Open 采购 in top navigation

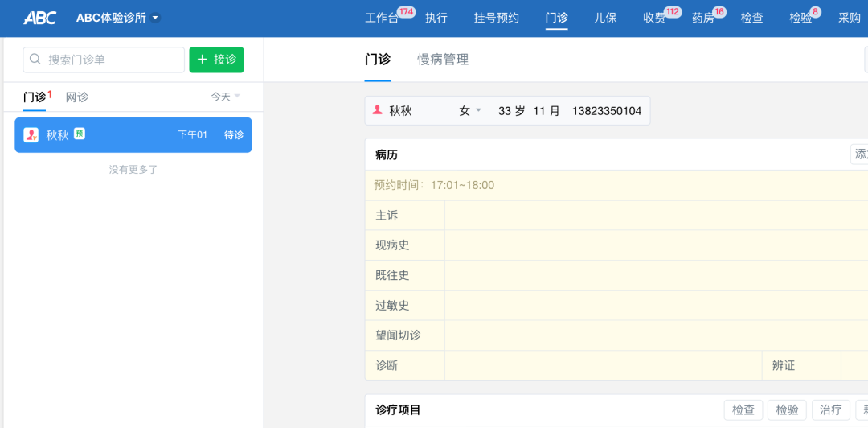pyautogui.click(x=850, y=18)
